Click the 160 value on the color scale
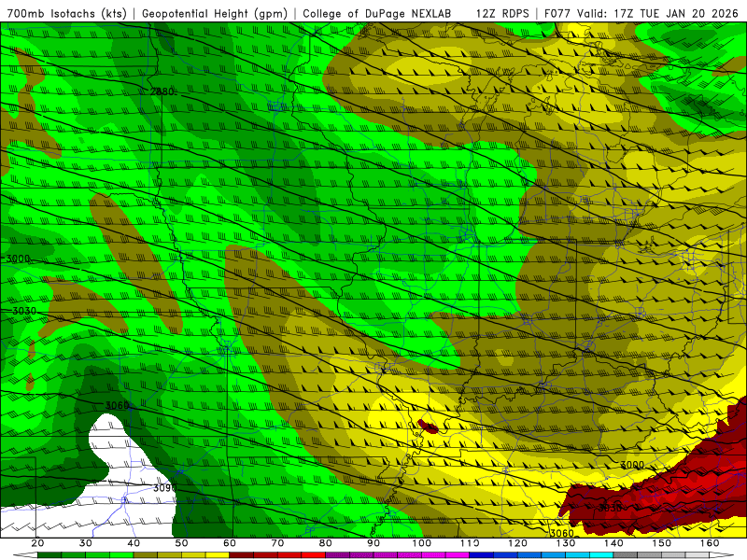 tap(710, 543)
